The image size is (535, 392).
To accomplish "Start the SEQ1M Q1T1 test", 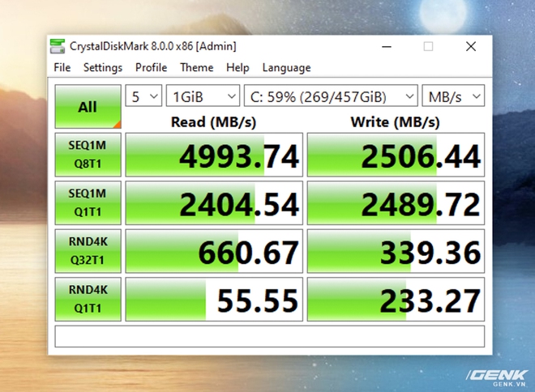I will point(88,202).
